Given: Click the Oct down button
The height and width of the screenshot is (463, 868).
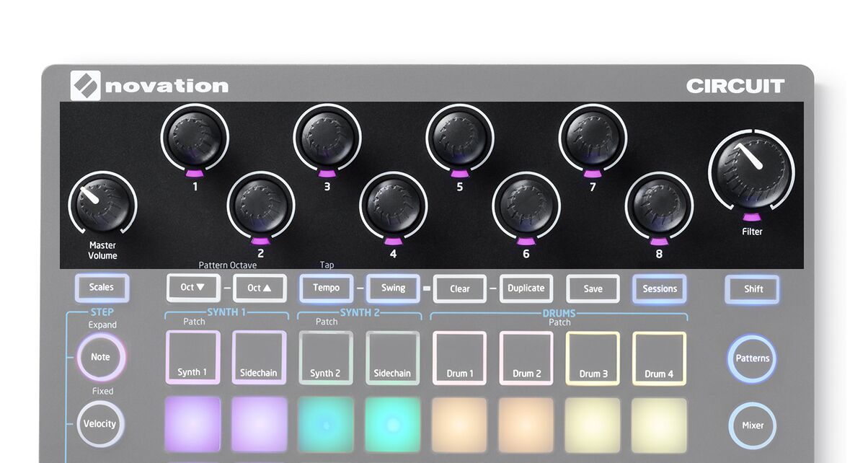Looking at the screenshot, I should [193, 288].
